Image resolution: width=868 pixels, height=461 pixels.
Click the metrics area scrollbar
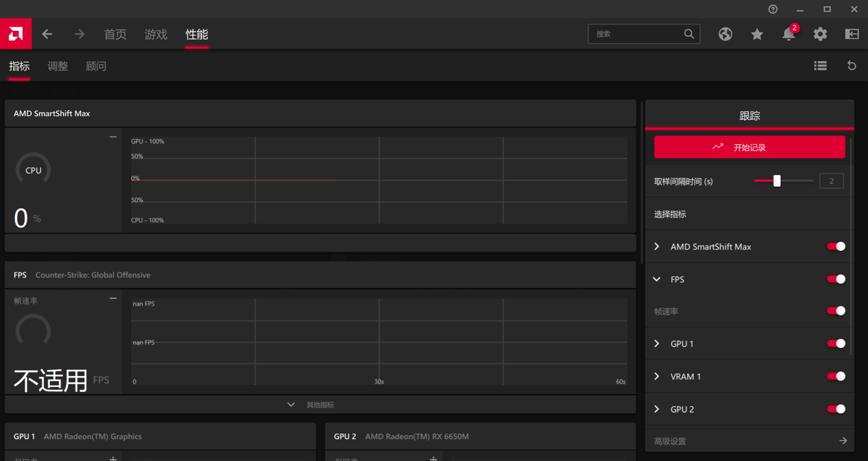pos(641,183)
